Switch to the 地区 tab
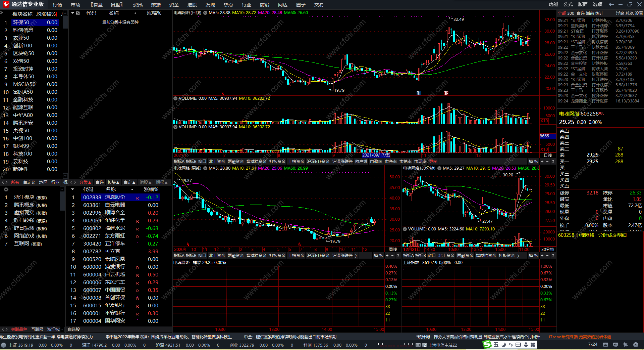This screenshot has height=350, width=644. 43,182
